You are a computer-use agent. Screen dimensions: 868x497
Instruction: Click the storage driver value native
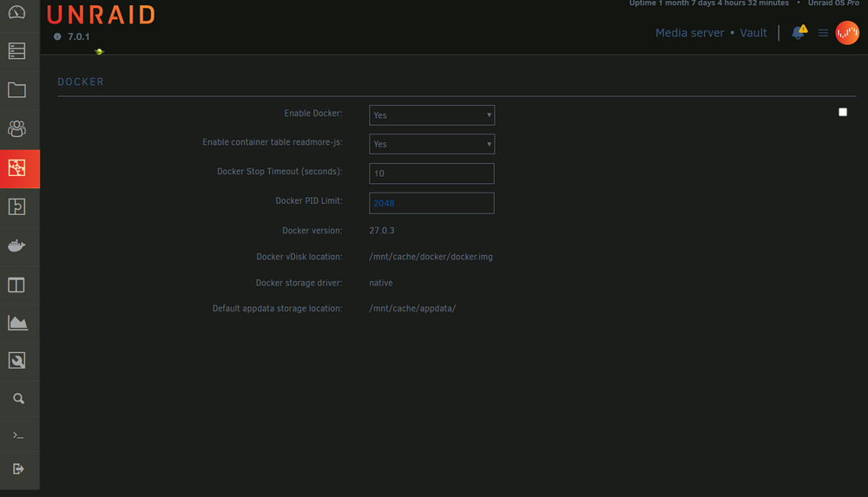pos(381,283)
